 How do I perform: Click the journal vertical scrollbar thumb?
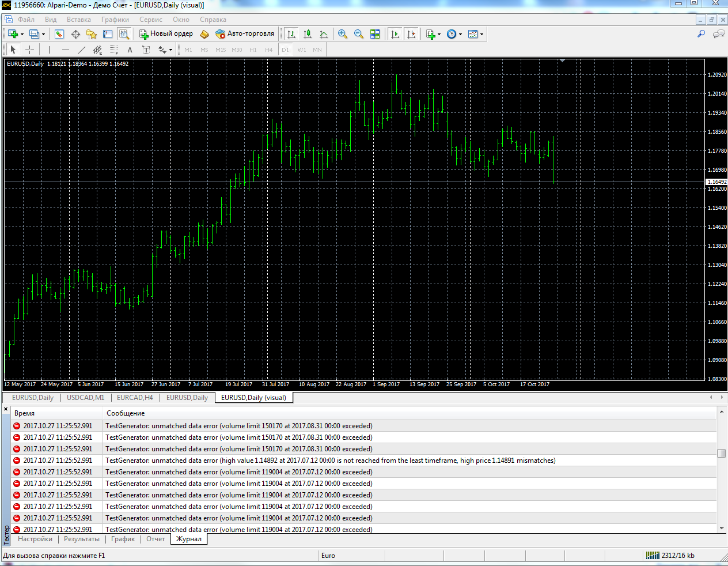pyautogui.click(x=721, y=453)
